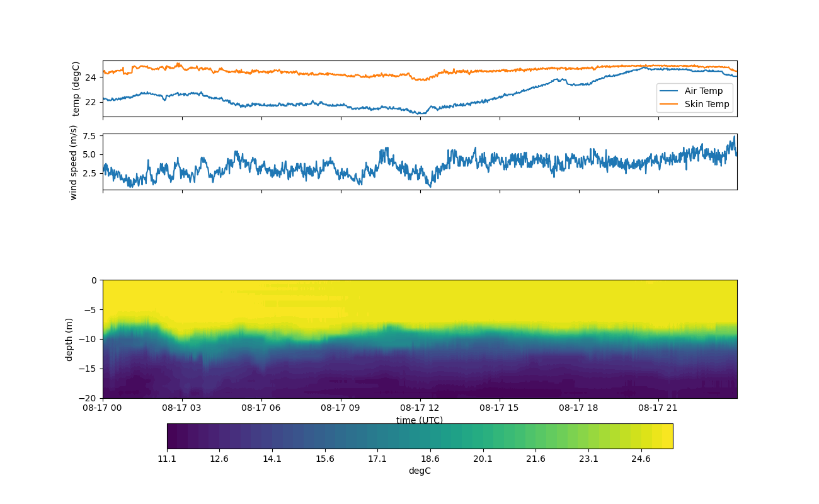Click the 18.6 colorbar tick label
The image size is (819, 504).
coord(430,459)
